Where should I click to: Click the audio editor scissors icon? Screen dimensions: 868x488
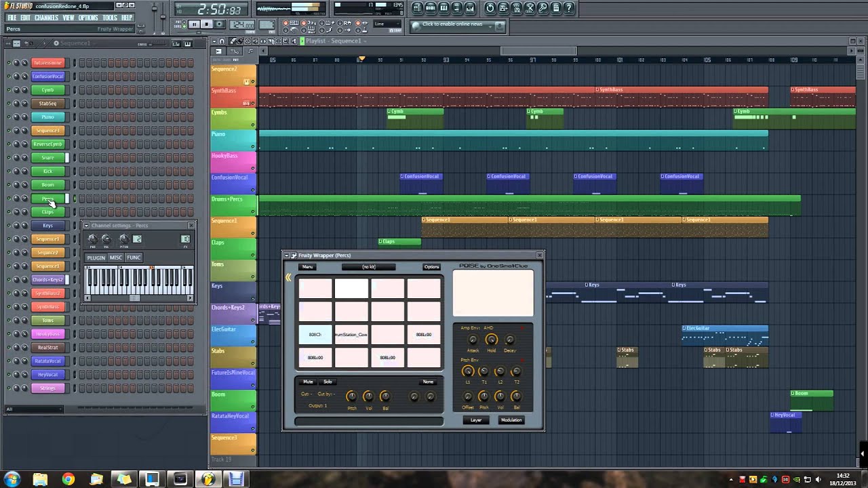point(529,8)
